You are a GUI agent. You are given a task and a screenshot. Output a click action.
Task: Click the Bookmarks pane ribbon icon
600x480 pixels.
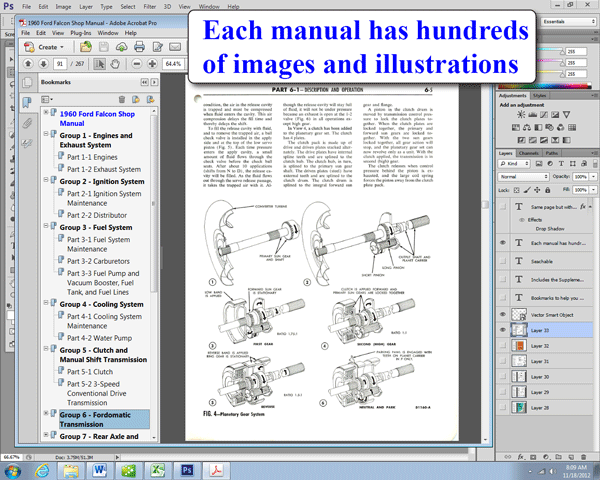click(x=27, y=102)
